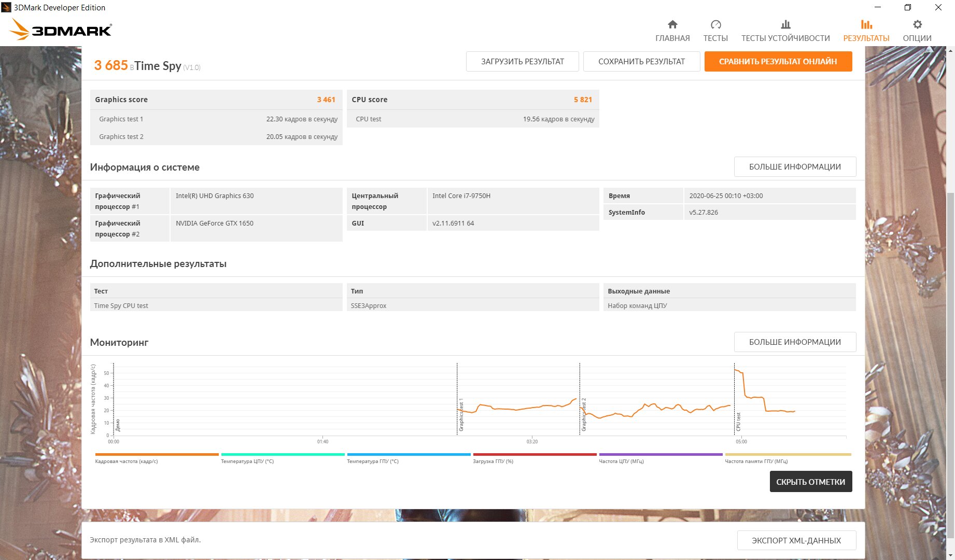This screenshot has height=560, width=955.
Task: Click the Демо marker on chart
Action: [x=118, y=425]
